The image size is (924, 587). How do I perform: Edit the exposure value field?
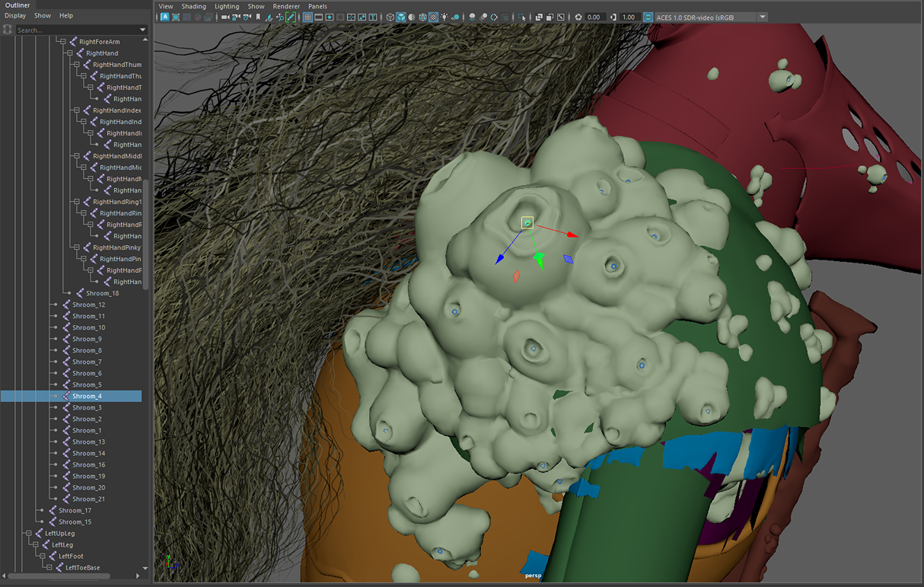[x=594, y=16]
